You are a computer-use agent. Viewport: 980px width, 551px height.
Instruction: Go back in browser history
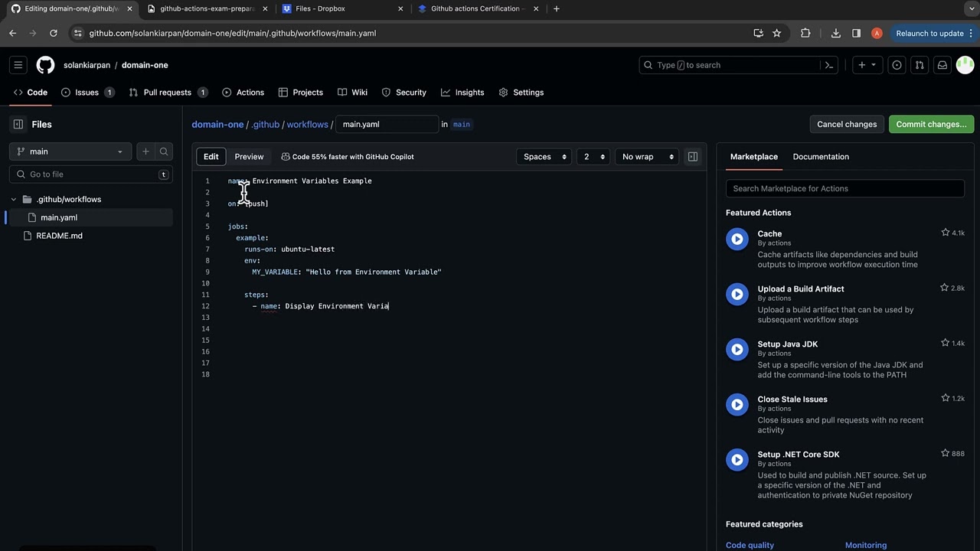pos(13,33)
